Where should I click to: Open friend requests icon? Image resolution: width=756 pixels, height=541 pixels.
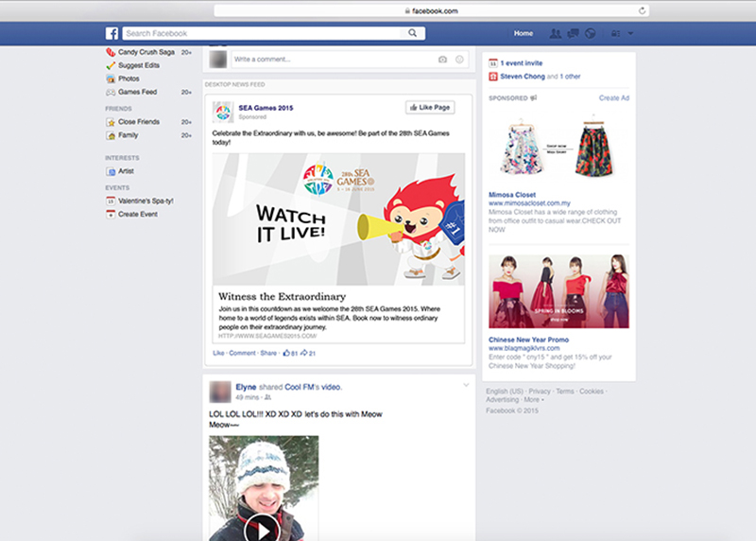(556, 34)
